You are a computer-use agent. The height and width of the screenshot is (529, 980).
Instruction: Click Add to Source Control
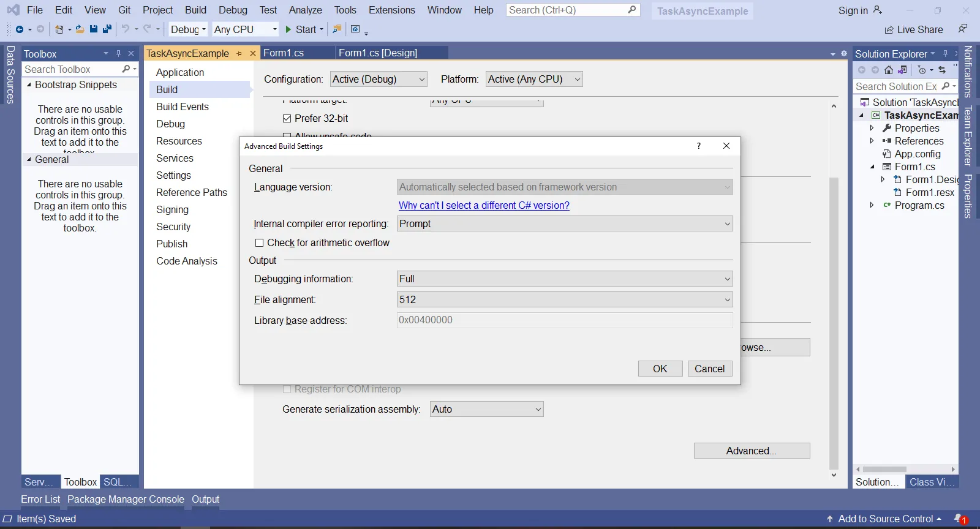pyautogui.click(x=885, y=519)
